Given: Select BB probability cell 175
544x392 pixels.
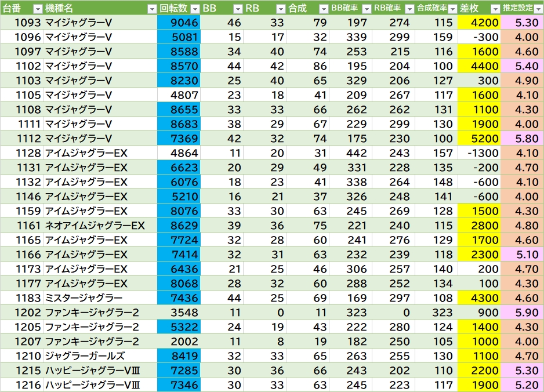Looking at the screenshot, I should (x=350, y=139).
